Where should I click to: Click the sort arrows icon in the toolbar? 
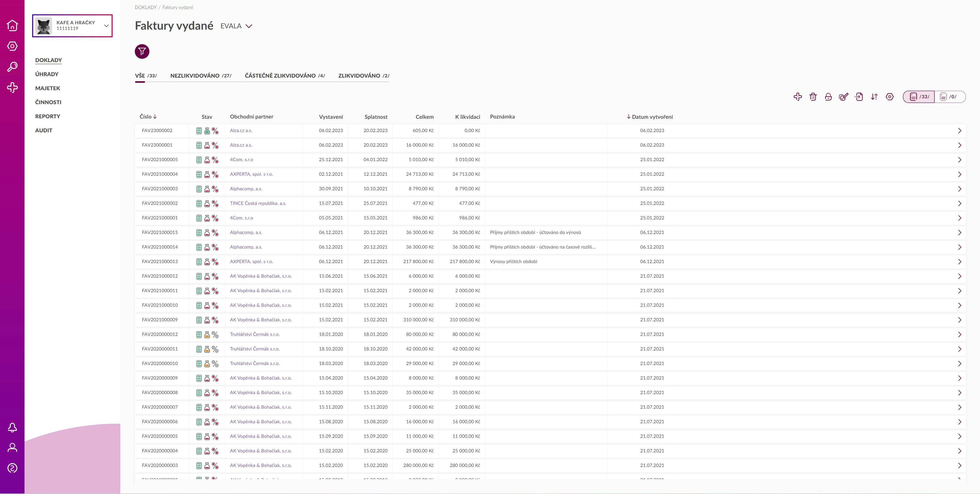click(x=874, y=97)
